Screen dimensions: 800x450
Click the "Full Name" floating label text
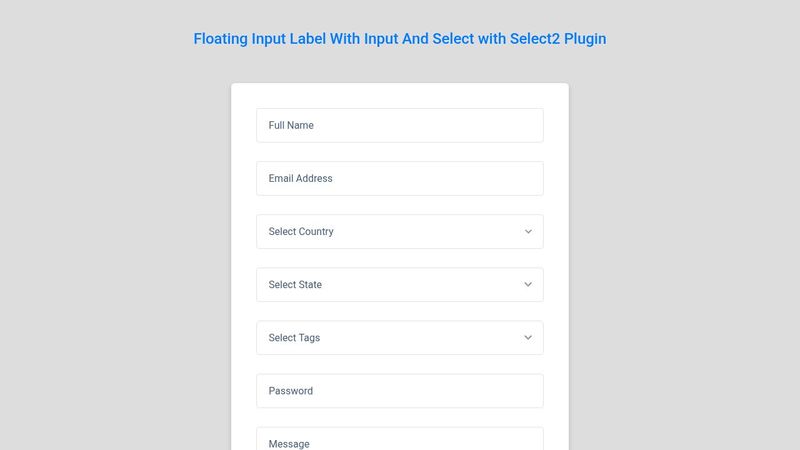pyautogui.click(x=291, y=126)
